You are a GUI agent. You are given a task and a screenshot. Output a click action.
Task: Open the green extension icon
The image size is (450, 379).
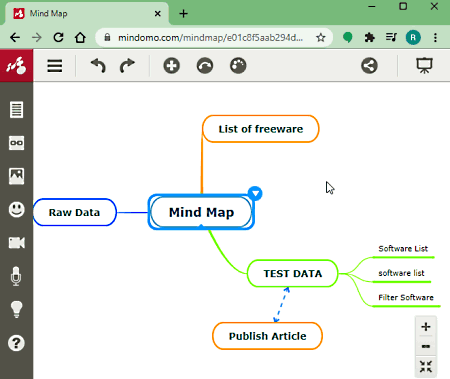[348, 37]
